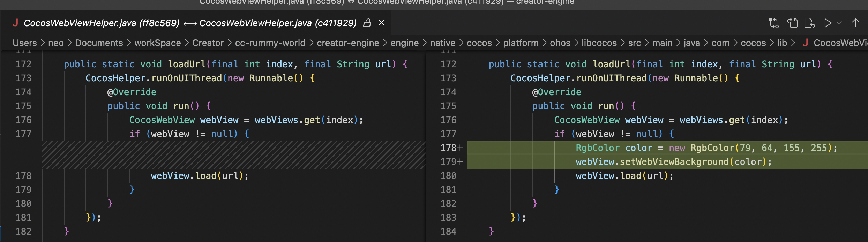This screenshot has width=868, height=242.
Task: Click the open file icon with forward arrow
Action: coord(792,23)
